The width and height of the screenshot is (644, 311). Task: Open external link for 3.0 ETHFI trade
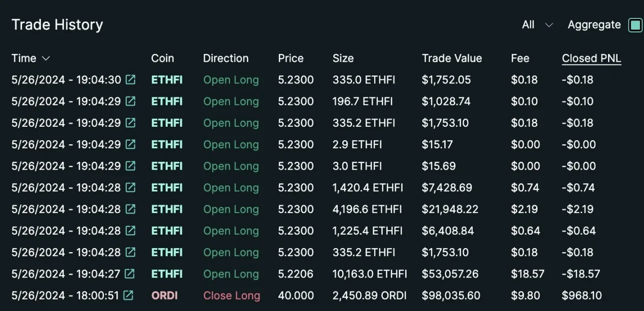tap(130, 166)
